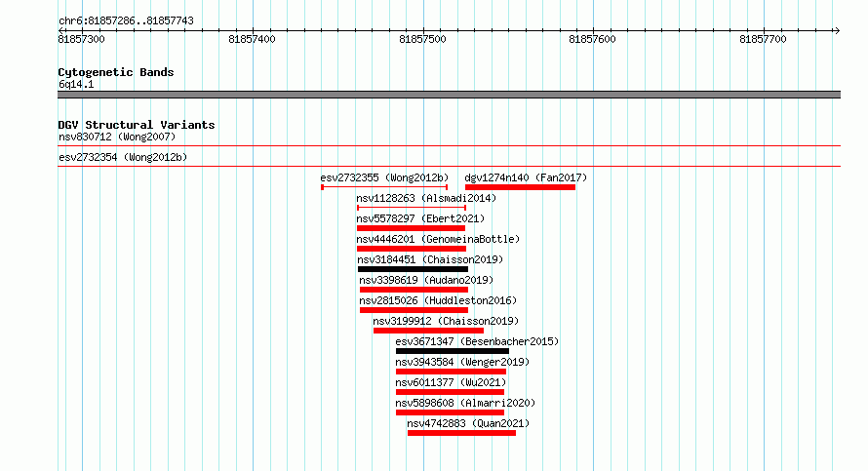The height and width of the screenshot is (471, 868).
Task: Click the 6q14.1 cytogenetic band bar
Action: (x=449, y=95)
